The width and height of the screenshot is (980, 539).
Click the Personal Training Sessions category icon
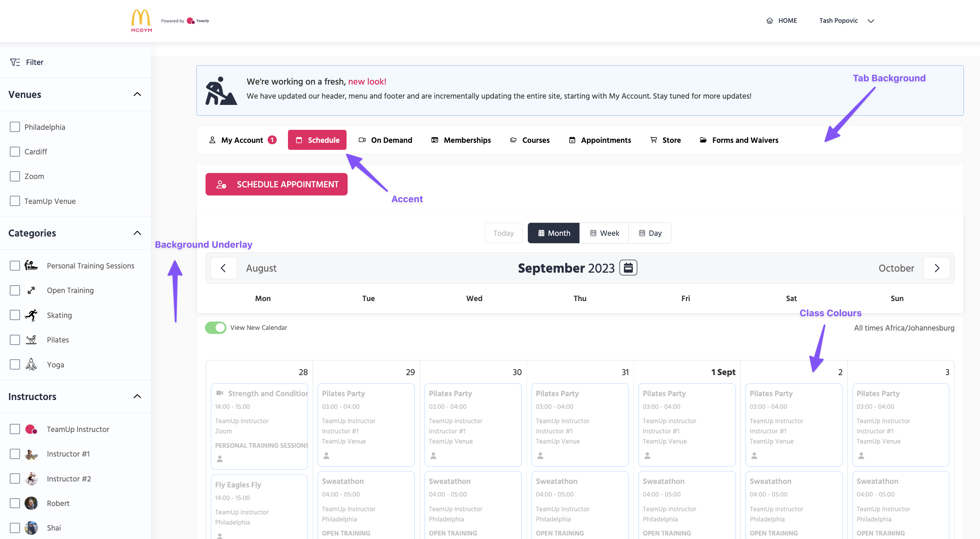pyautogui.click(x=31, y=265)
